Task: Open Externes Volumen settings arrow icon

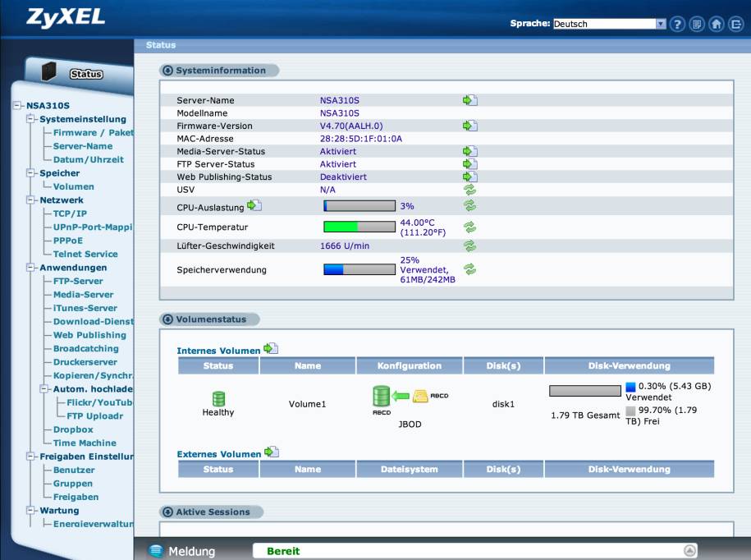Action: pyautogui.click(x=272, y=452)
